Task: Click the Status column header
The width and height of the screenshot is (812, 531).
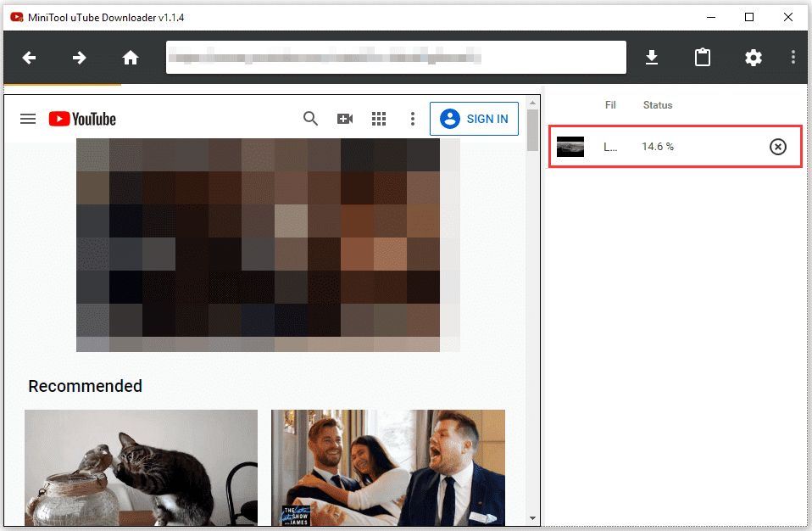Action: (x=658, y=105)
